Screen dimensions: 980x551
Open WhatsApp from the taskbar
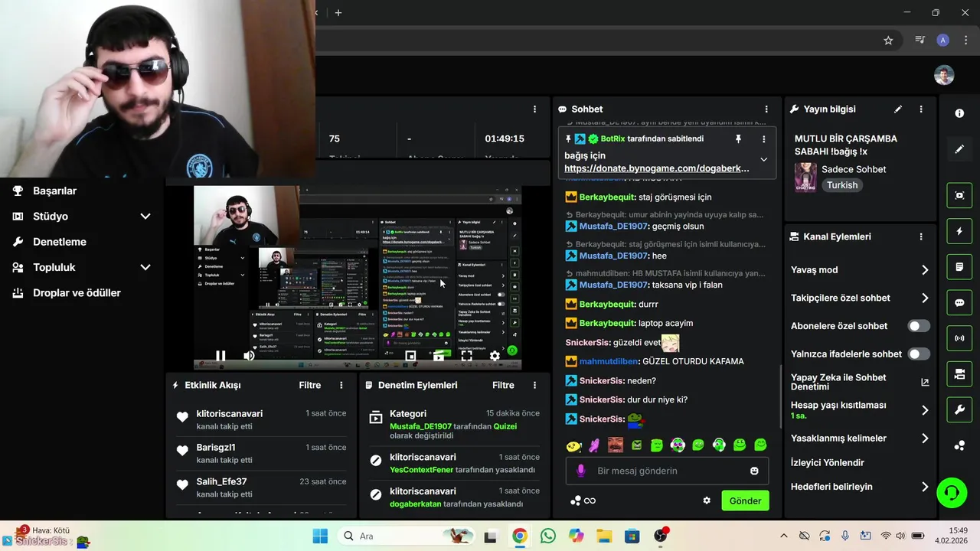(x=547, y=536)
